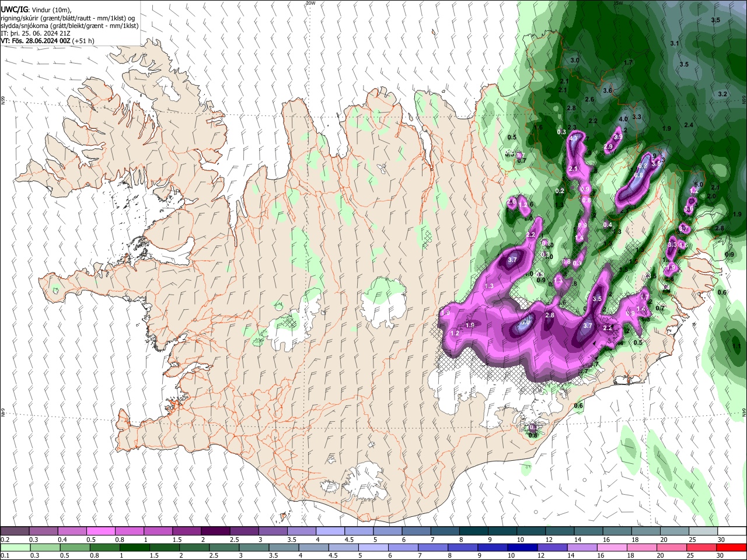
Task: Click the rain legend swatch labelled 12
Action: click(x=553, y=548)
